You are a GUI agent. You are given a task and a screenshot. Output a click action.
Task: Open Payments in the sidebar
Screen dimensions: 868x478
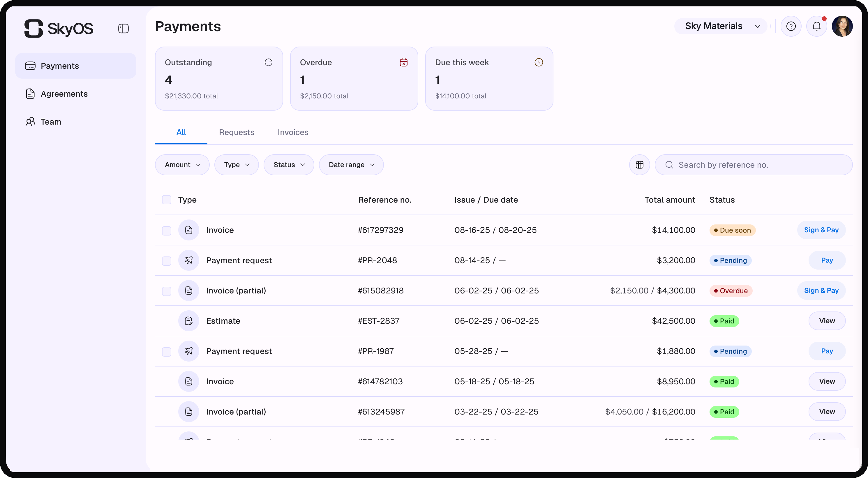click(76, 66)
